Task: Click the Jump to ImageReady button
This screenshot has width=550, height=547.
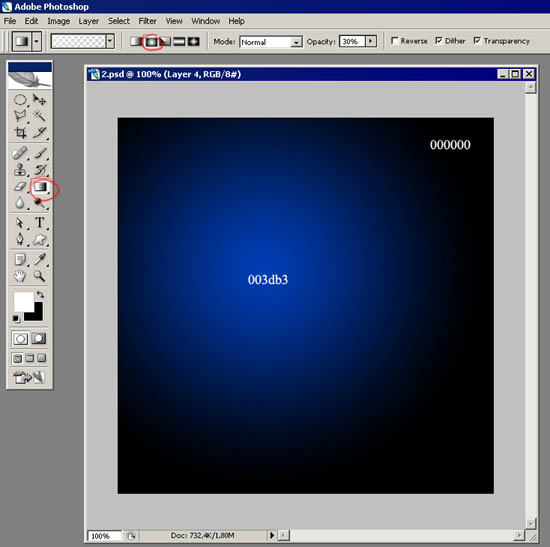Action: pyautogui.click(x=29, y=377)
